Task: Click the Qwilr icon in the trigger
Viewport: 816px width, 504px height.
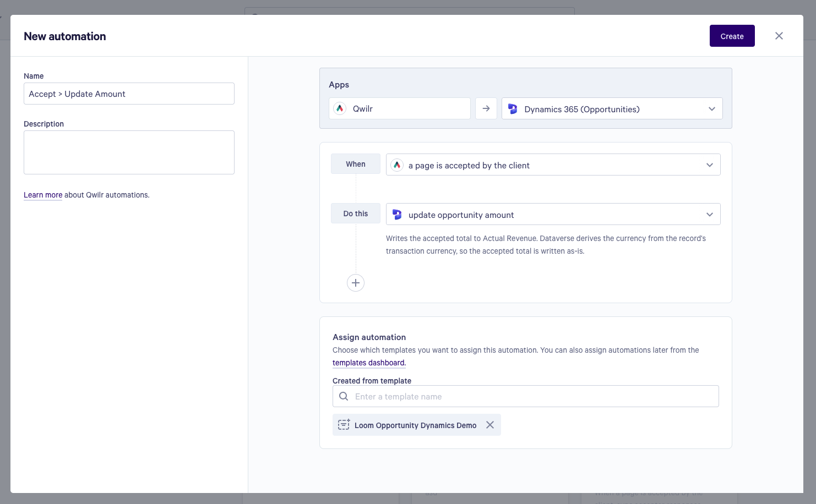Action: [x=397, y=165]
